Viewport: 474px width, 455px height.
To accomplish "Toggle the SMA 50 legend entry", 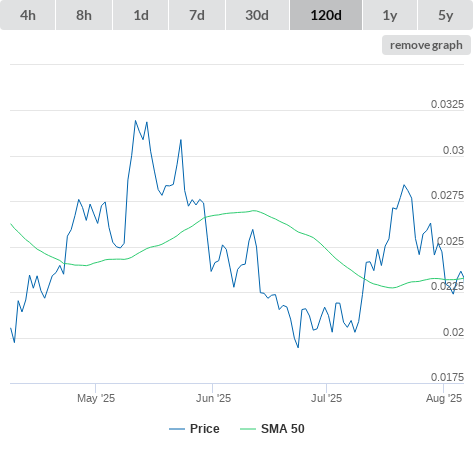I will click(x=283, y=429).
